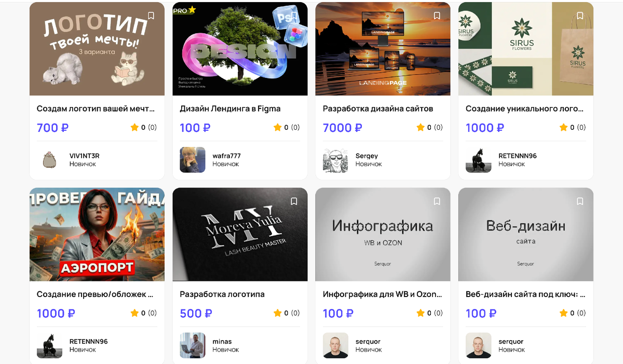Visit seller Sergey's profile name

click(x=367, y=156)
